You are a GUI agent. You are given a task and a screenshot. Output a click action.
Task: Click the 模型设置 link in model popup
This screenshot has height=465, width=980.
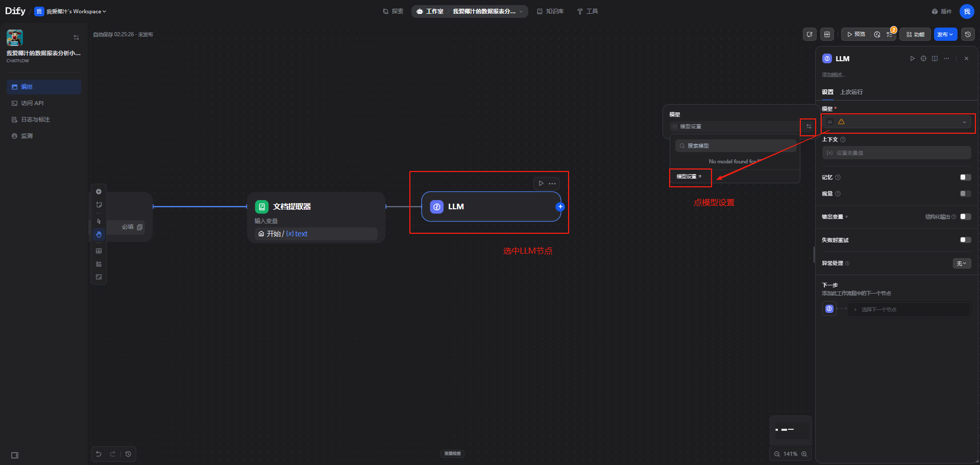coord(689,177)
